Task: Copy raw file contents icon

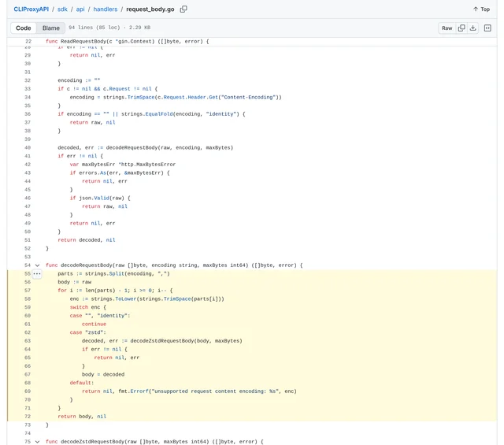Action: 461,28
